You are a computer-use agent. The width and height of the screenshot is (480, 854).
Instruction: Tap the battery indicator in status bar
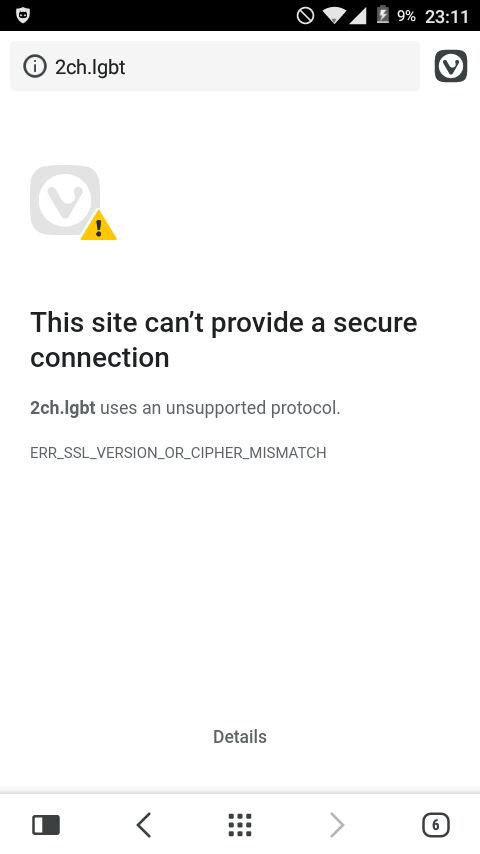tap(383, 15)
